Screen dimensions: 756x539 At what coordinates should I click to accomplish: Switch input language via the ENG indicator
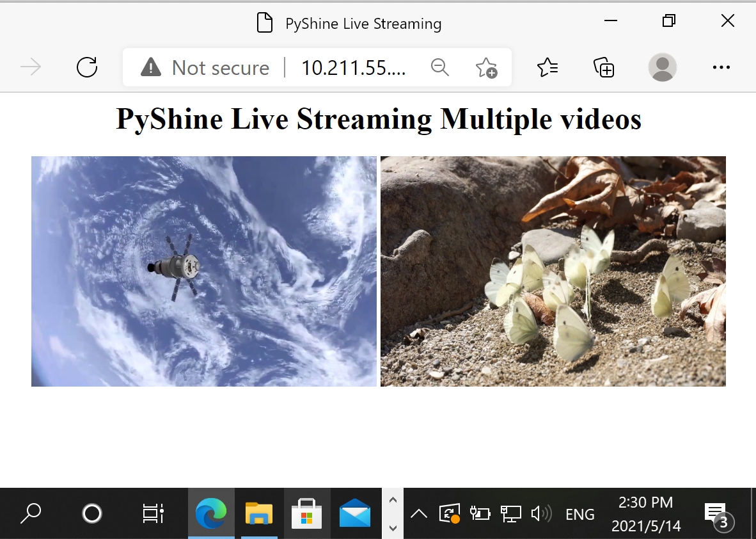coord(580,513)
